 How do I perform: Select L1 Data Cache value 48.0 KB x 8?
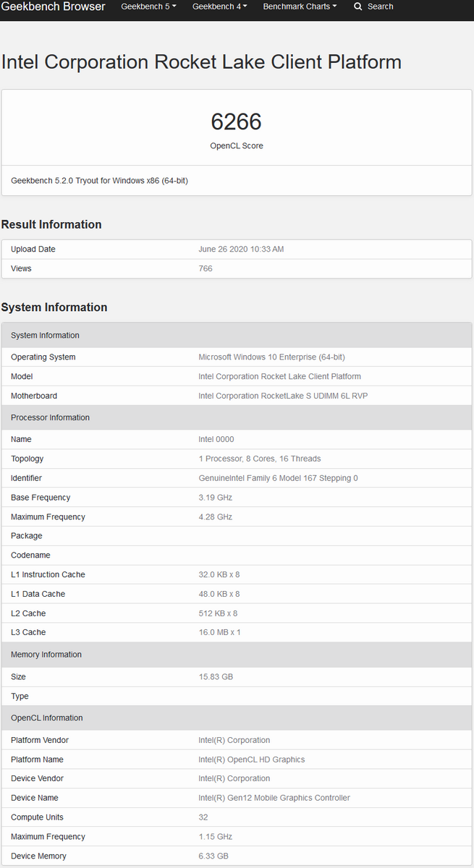219,595
